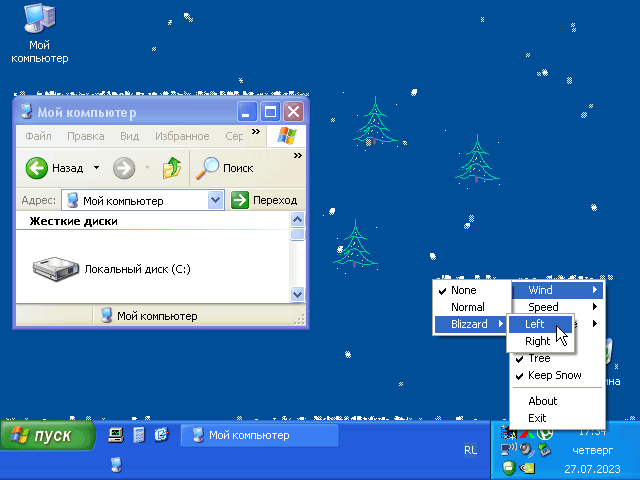Click the vertical scrollbar thumb
Screen dimensions: 640x480
tap(297, 234)
